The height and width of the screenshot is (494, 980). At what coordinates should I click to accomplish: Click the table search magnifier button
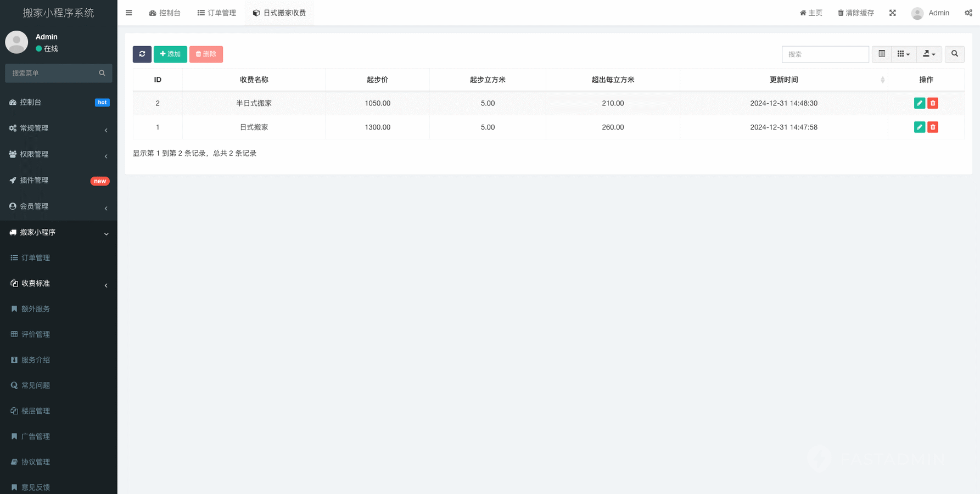954,54
